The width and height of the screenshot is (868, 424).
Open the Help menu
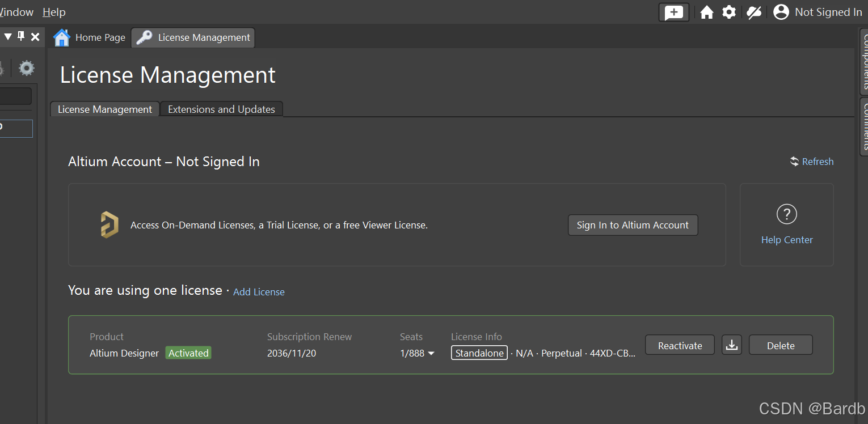(54, 12)
